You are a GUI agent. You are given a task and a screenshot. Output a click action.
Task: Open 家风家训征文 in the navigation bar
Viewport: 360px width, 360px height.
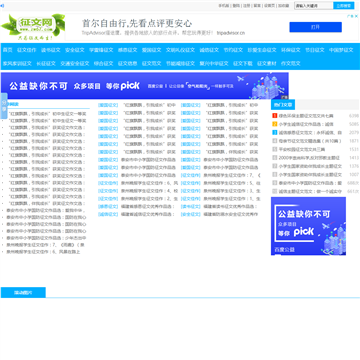click(17, 63)
